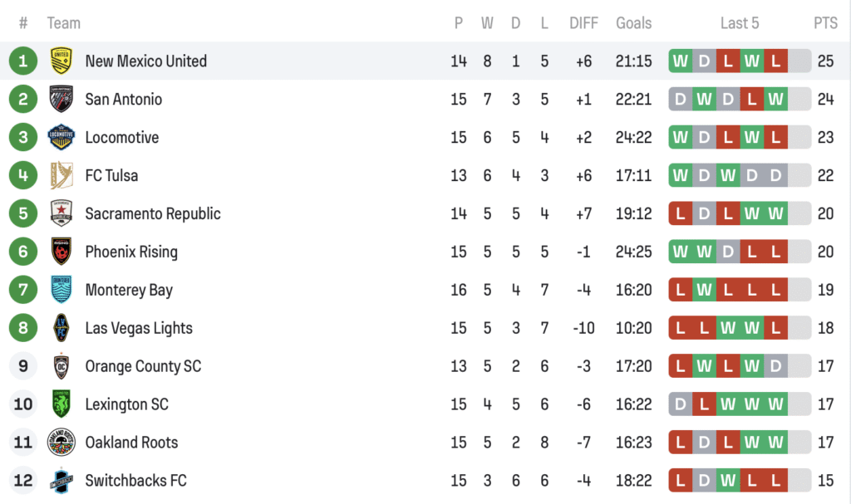Select the Oakland Roots circular badge
Image resolution: width=851 pixels, height=504 pixels.
click(61, 443)
